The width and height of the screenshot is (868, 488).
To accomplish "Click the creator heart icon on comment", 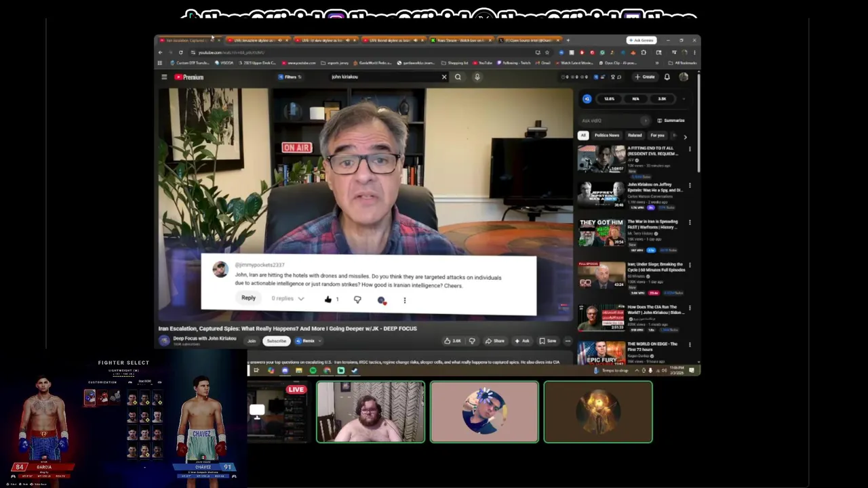I will pyautogui.click(x=382, y=300).
